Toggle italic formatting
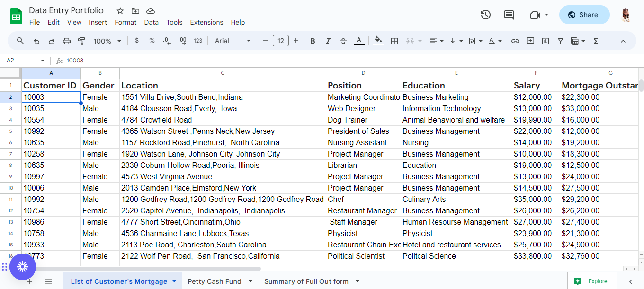 pyautogui.click(x=328, y=41)
